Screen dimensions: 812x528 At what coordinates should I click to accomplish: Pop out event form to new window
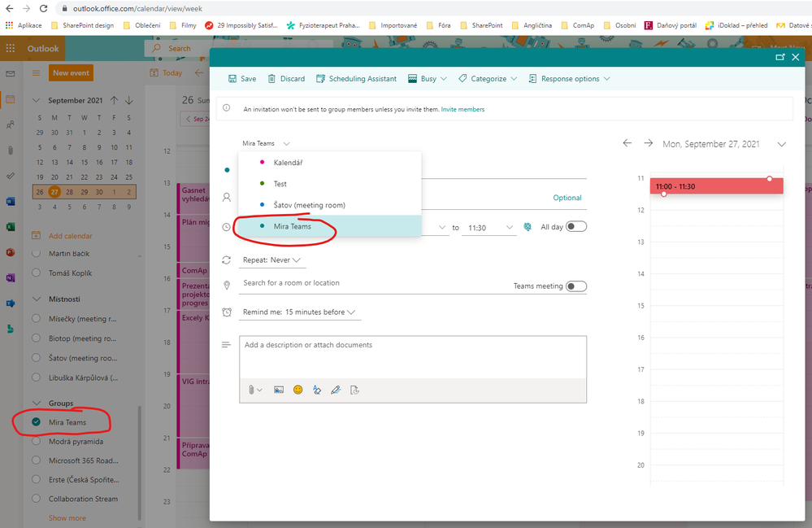[x=779, y=57]
